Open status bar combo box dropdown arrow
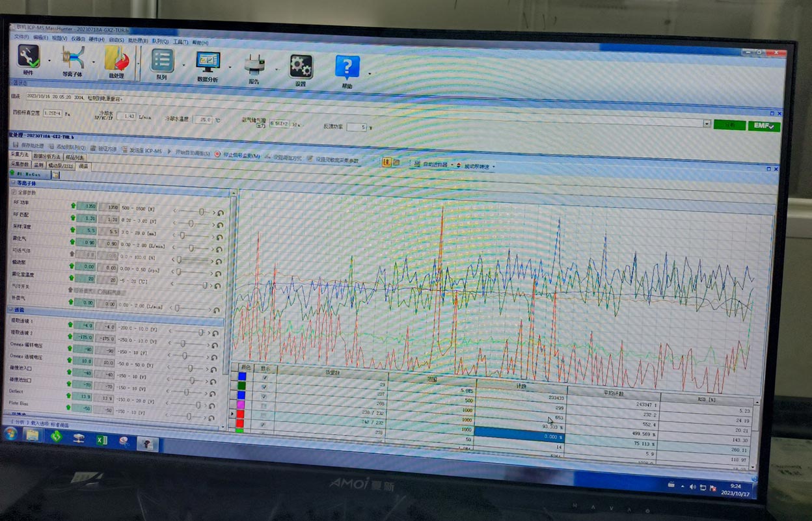 [706, 123]
